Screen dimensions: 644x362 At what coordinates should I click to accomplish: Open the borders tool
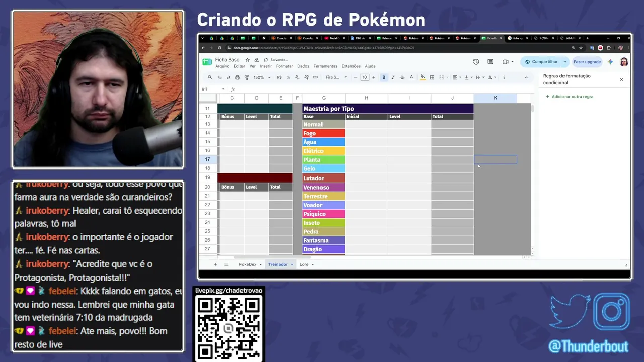[432, 77]
